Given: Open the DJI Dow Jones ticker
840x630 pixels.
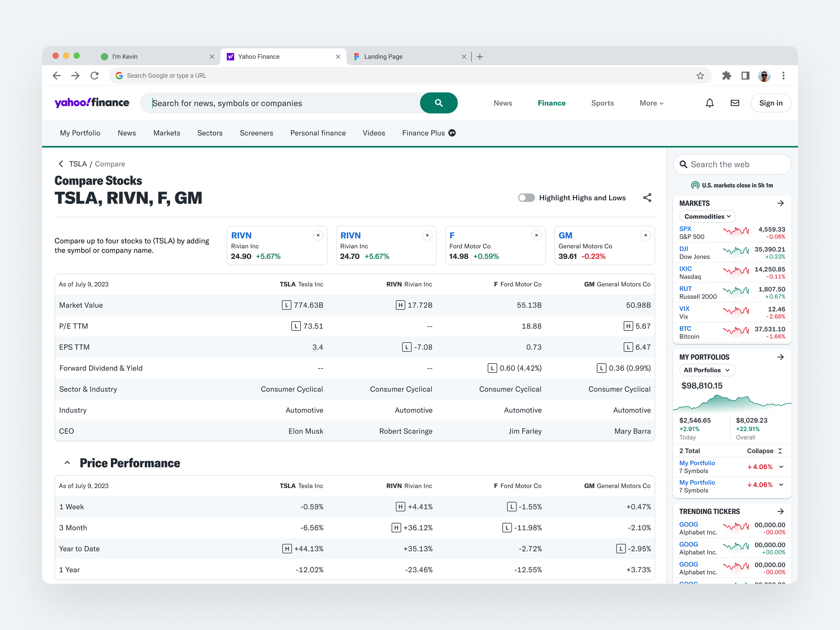Looking at the screenshot, I should click(732, 253).
